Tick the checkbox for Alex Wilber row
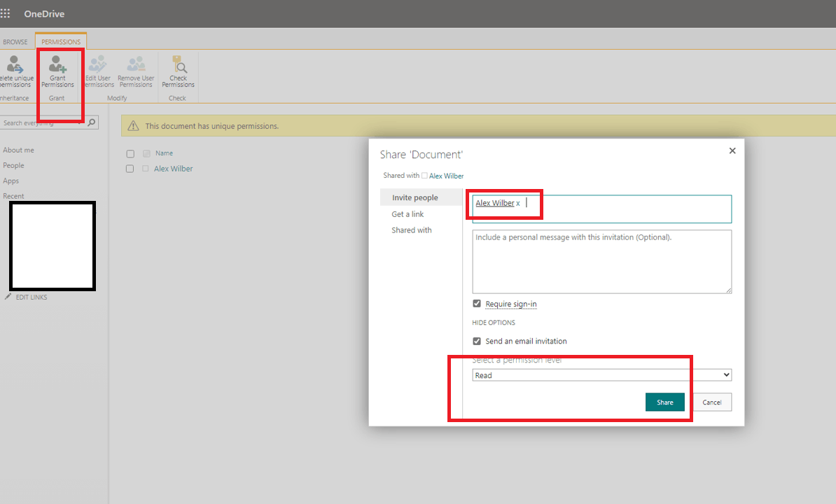The image size is (836, 504). pyautogui.click(x=130, y=169)
